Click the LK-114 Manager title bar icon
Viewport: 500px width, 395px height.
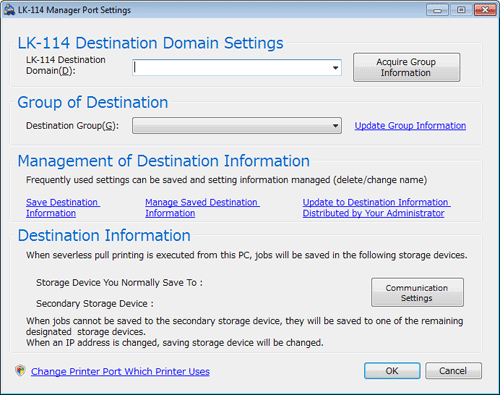pos(9,10)
